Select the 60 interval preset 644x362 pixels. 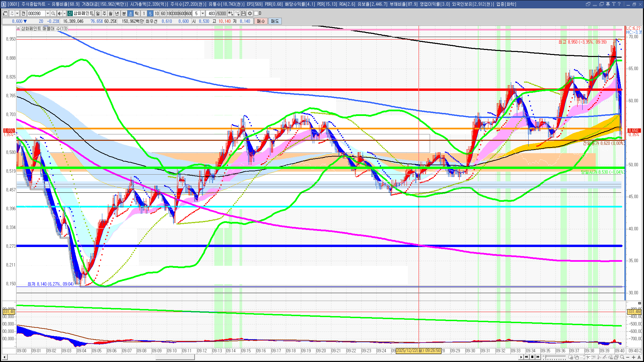point(163,13)
